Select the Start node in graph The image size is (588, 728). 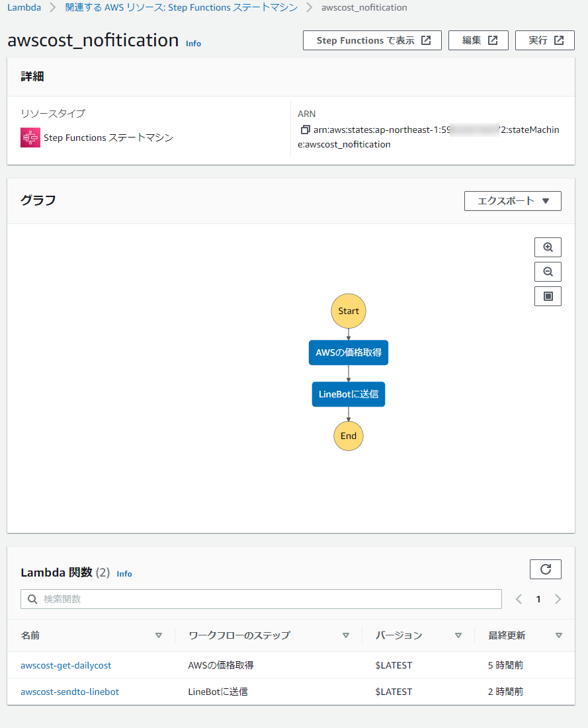click(349, 311)
